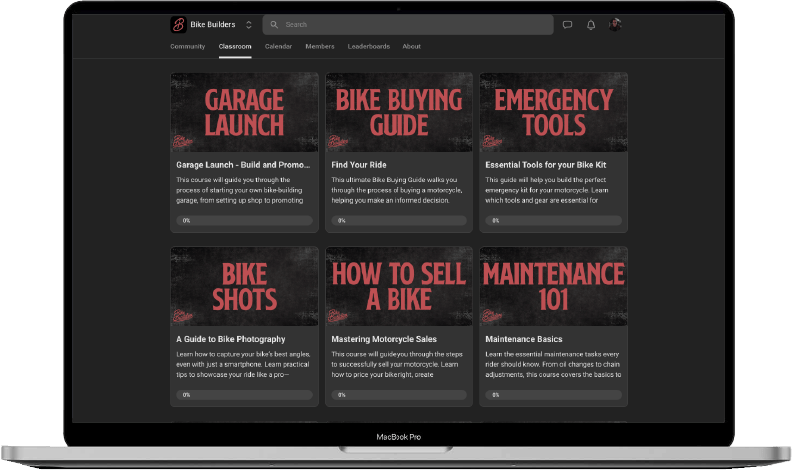
Task: Click the Essential Tools 0% progress bar
Action: click(554, 221)
